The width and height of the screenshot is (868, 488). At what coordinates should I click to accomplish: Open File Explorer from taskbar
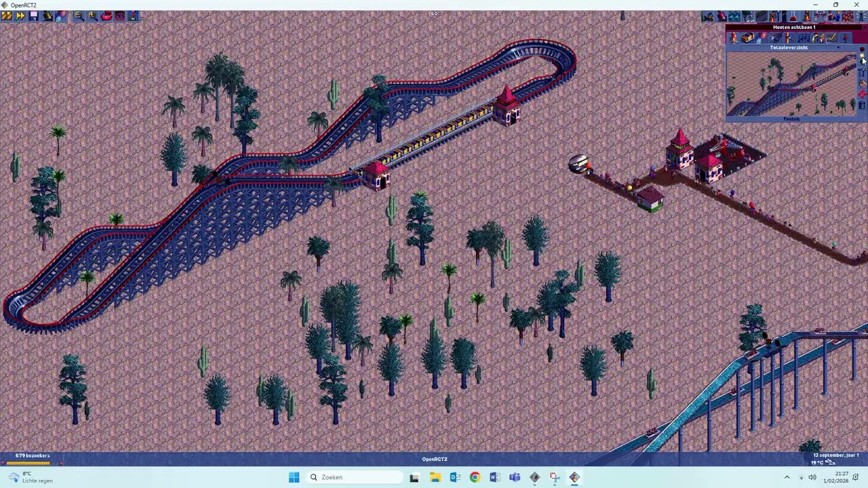(435, 477)
